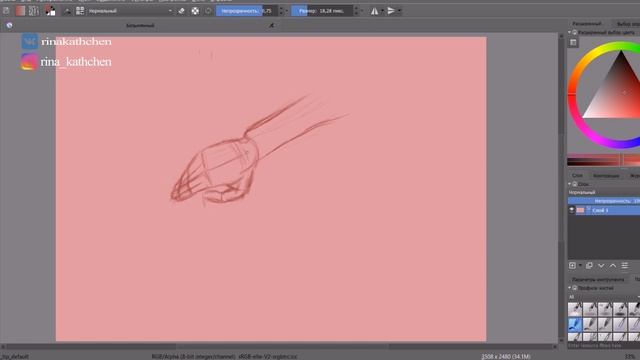Lock the Layers docker

575,184
